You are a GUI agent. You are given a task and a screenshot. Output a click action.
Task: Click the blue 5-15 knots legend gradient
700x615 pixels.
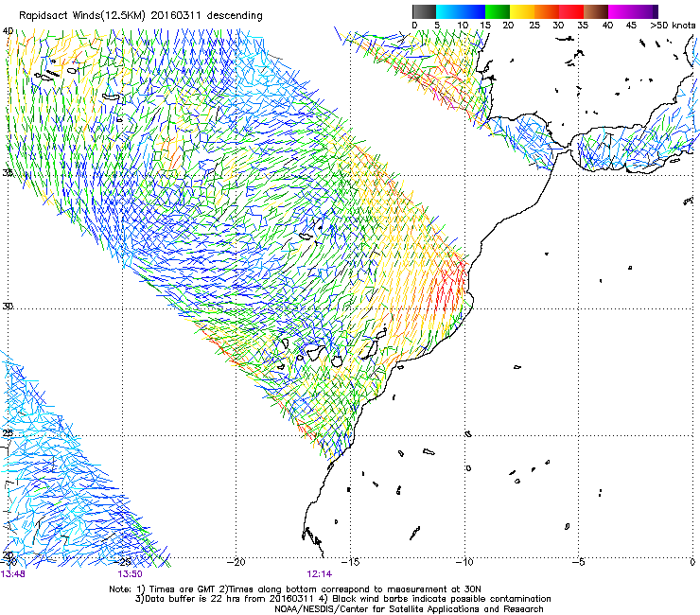461,11
